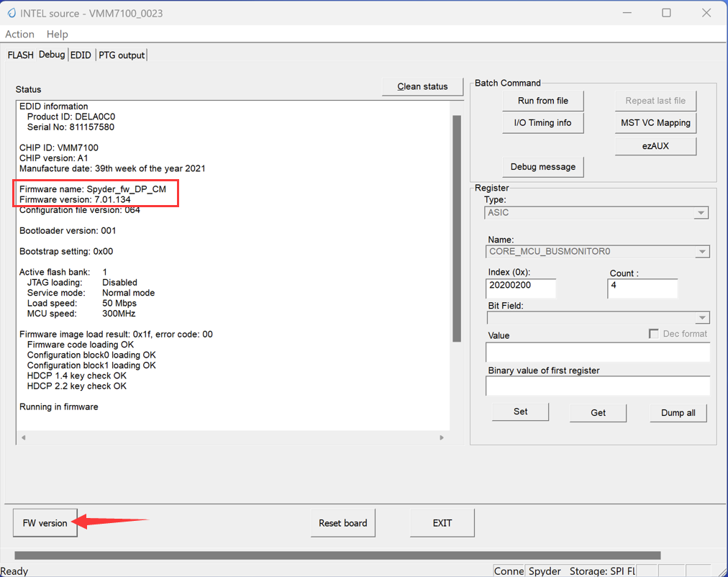Click the Value text field

598,353
